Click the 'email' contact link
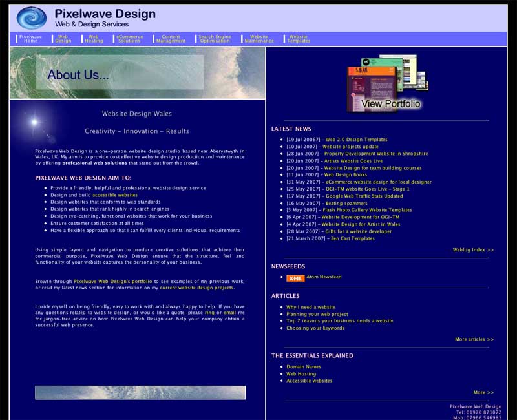The image size is (517, 420). [230, 313]
